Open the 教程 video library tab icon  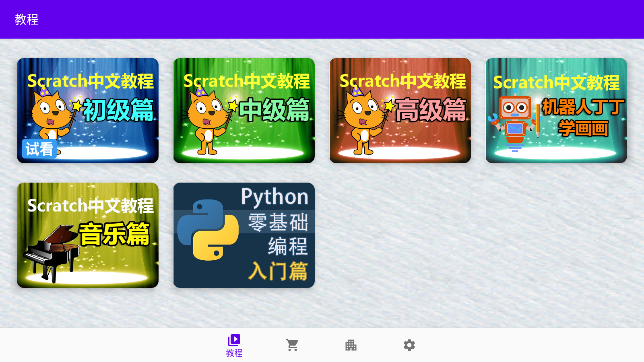[x=235, y=340]
